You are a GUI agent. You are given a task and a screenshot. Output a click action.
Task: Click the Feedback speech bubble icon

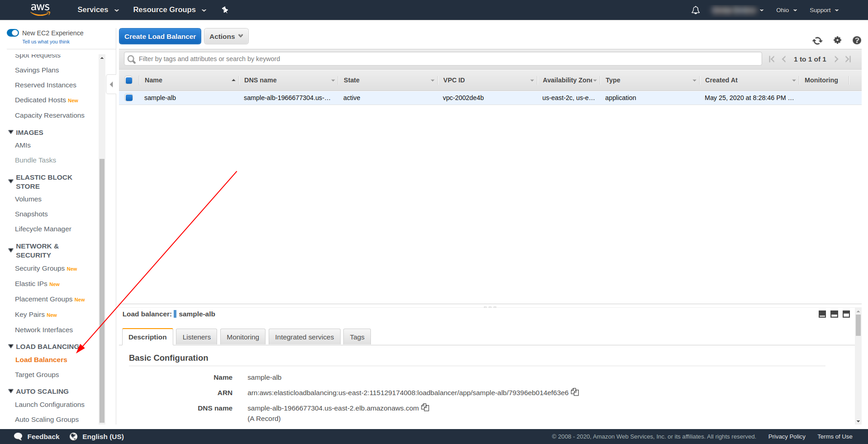click(18, 436)
